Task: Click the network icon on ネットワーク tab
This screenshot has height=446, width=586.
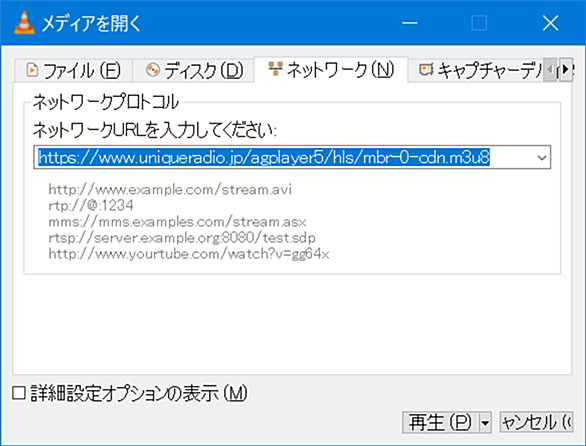Action: click(275, 69)
